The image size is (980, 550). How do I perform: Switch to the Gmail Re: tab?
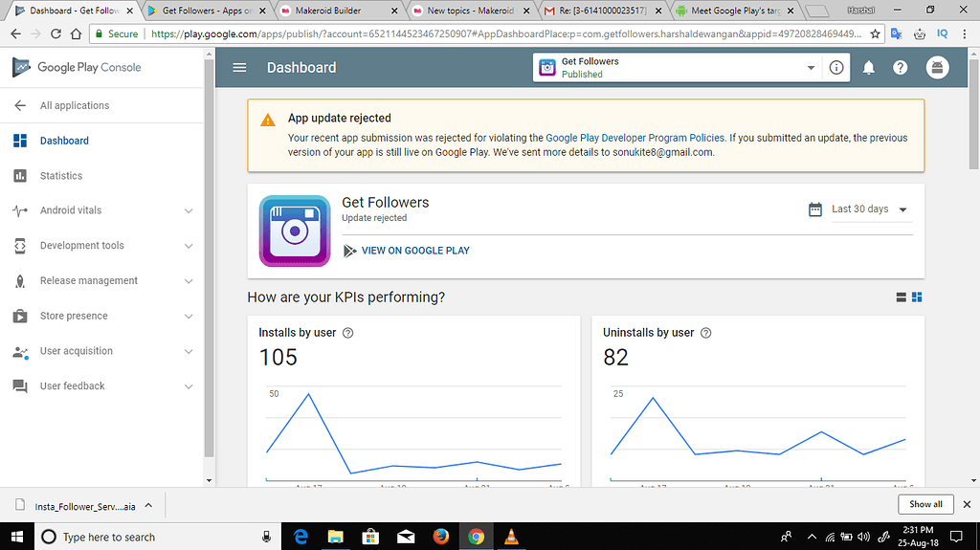(601, 11)
